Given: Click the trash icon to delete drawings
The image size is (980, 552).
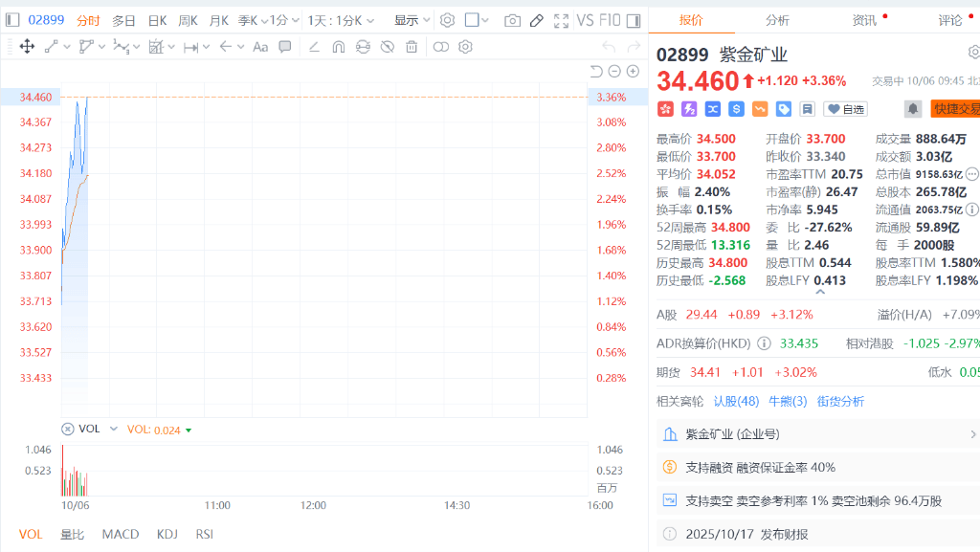Looking at the screenshot, I should pos(412,46).
